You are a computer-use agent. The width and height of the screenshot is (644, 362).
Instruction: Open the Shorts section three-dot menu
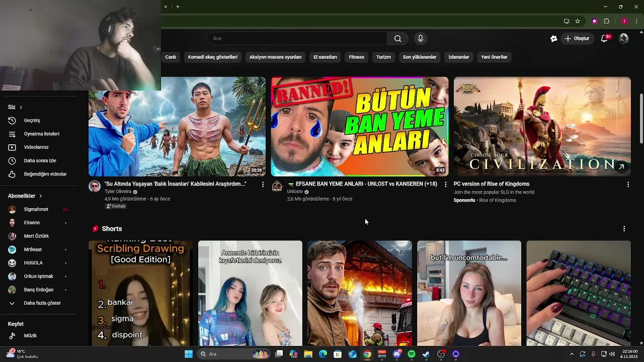pyautogui.click(x=624, y=229)
